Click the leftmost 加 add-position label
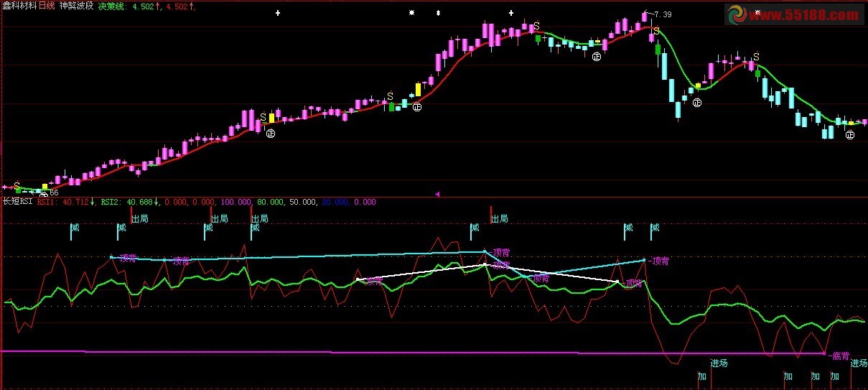The height and width of the screenshot is (390, 868). click(703, 376)
